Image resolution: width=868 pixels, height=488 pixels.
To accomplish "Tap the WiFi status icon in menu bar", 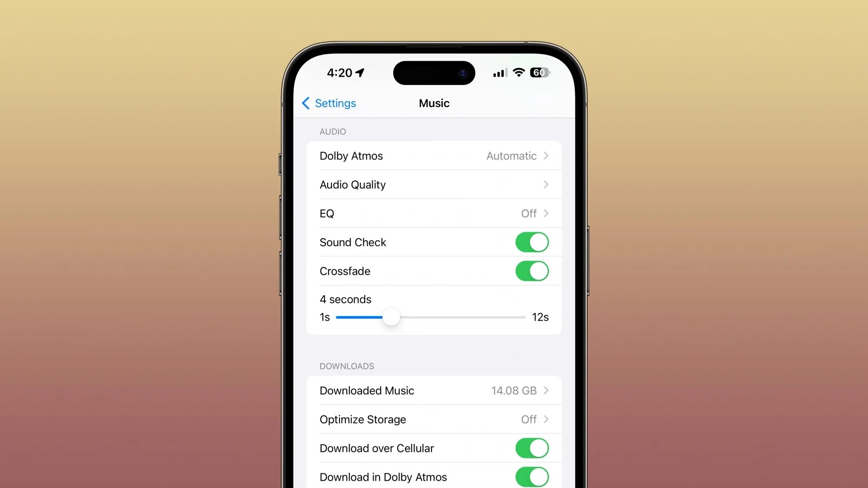I will point(517,73).
